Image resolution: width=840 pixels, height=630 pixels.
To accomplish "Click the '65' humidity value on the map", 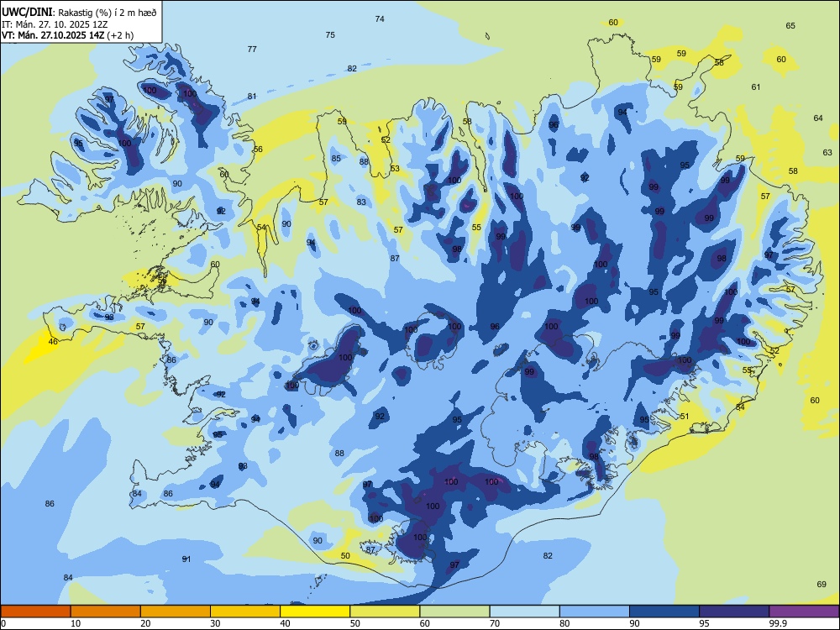I will [790, 26].
